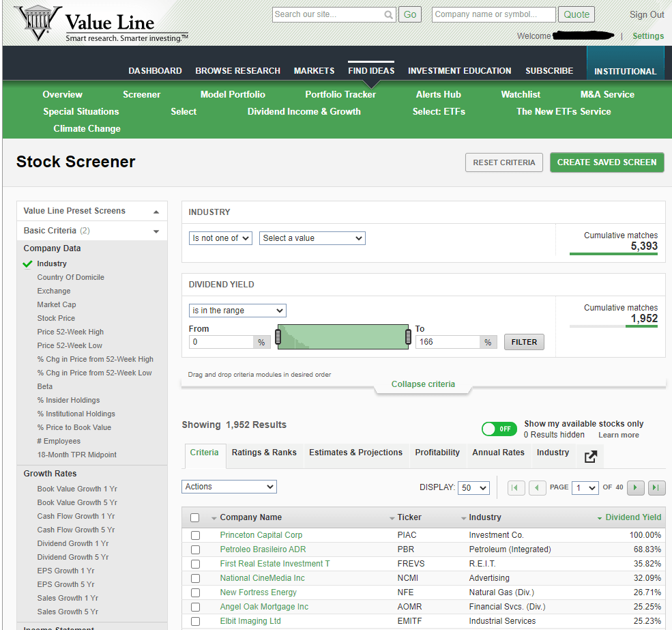Viewport: 672px width, 630px height.
Task: Go to the first results page
Action: [516, 487]
